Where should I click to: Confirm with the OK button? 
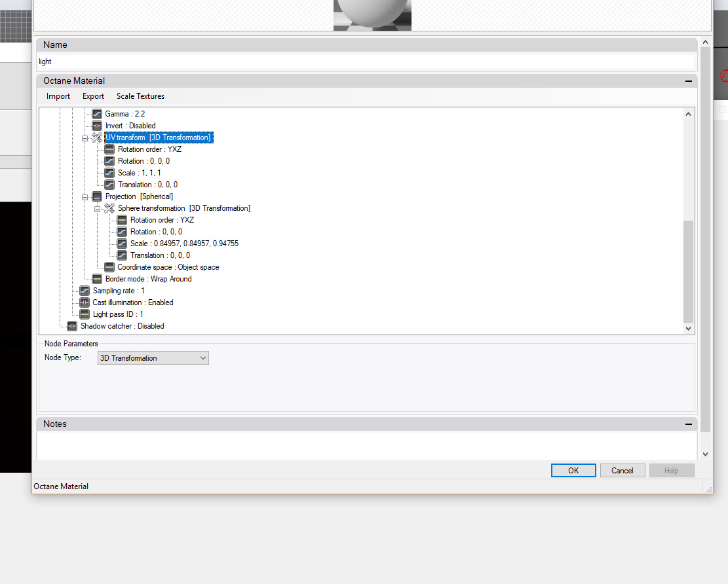pos(573,470)
